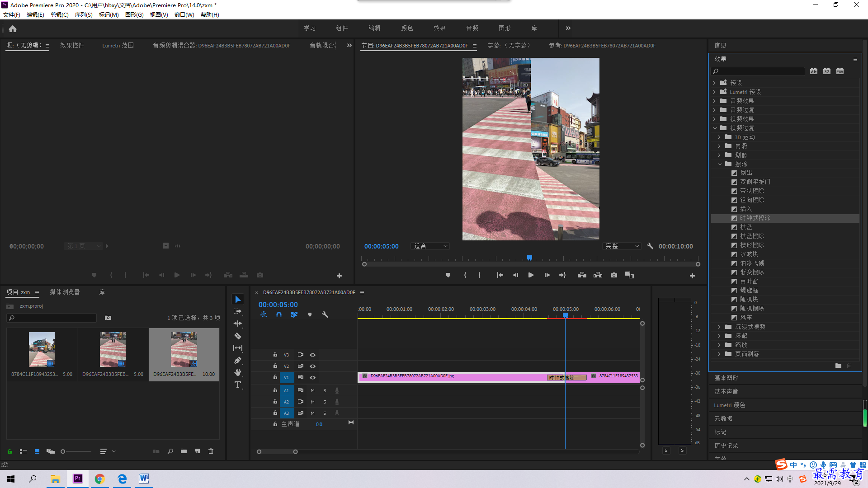Viewport: 868px width, 488px height.
Task: Toggle V2 track output eye
Action: click(x=312, y=366)
